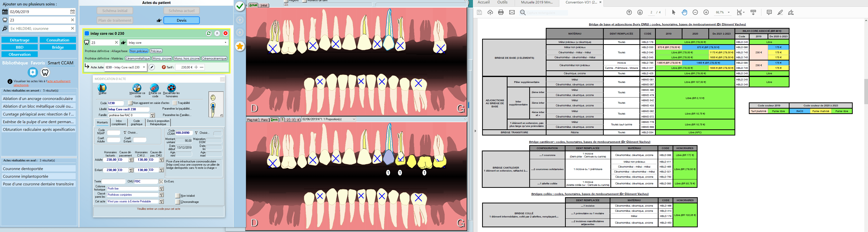The width and height of the screenshot is (868, 232).
Task: Select the Céramométallique material option
Action: [137, 58]
